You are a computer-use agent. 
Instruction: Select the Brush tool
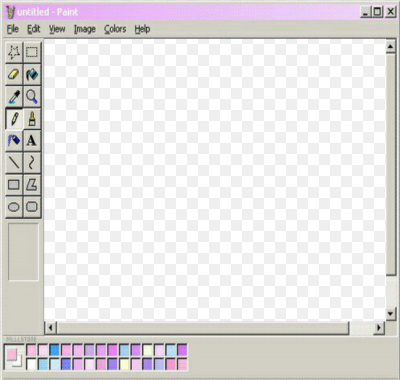point(32,119)
